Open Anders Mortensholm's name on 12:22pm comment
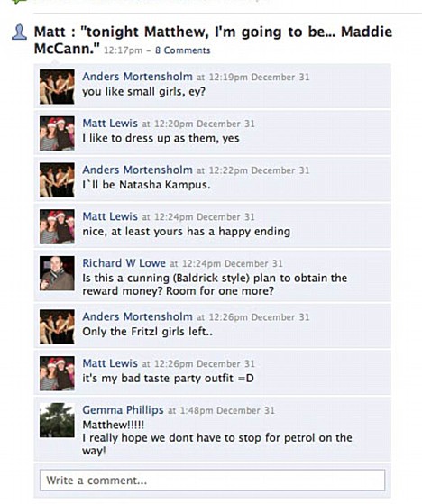This screenshot has height=504, width=422. [137, 170]
